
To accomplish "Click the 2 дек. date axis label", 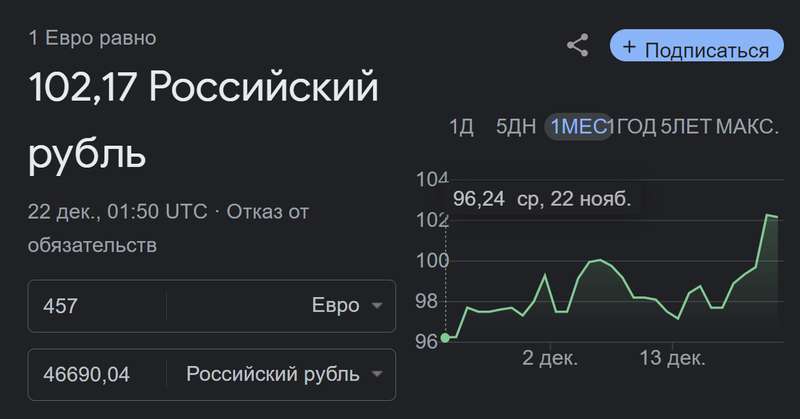I will click(x=550, y=358).
